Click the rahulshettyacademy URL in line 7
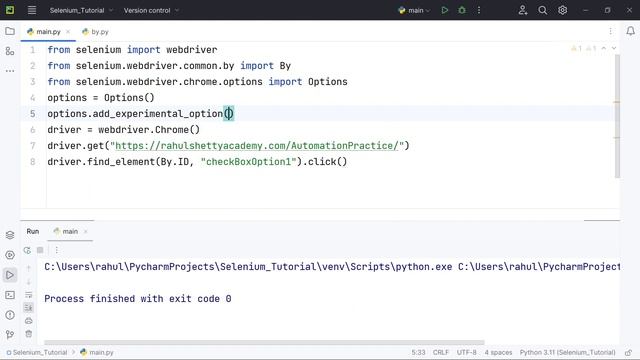Screen dimensions: 640x360 pos(257,146)
